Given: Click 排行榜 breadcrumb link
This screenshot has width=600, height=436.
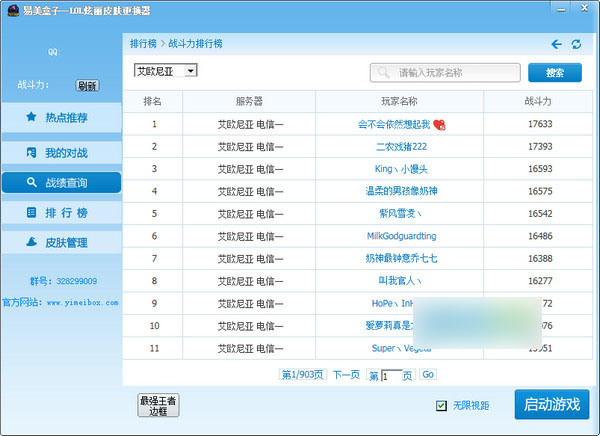Looking at the screenshot, I should (143, 44).
